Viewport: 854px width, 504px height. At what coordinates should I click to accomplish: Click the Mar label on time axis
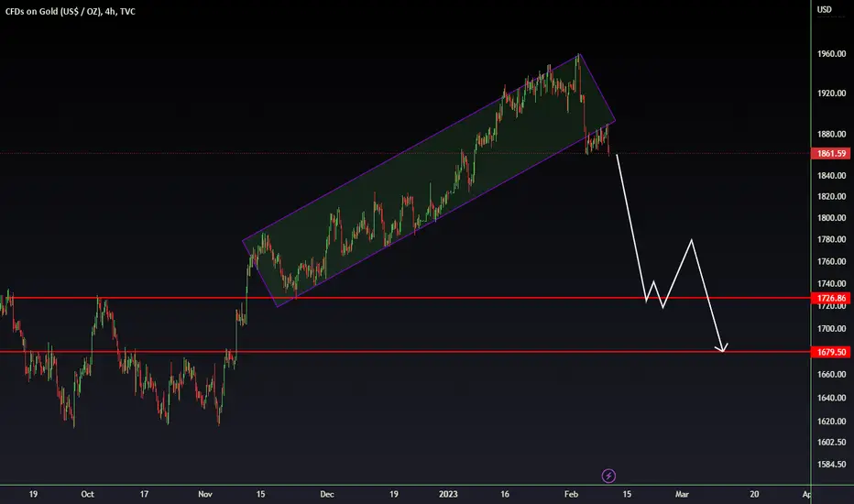[x=682, y=494]
